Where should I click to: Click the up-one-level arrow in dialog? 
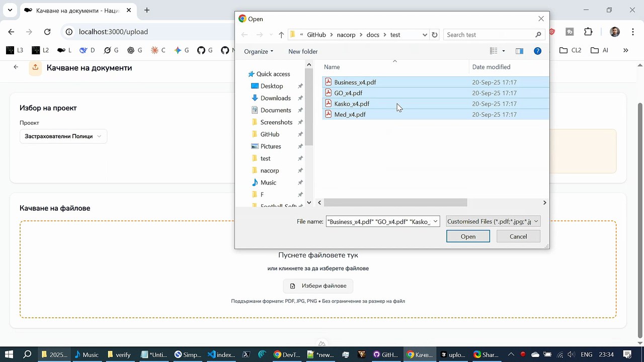(281, 35)
